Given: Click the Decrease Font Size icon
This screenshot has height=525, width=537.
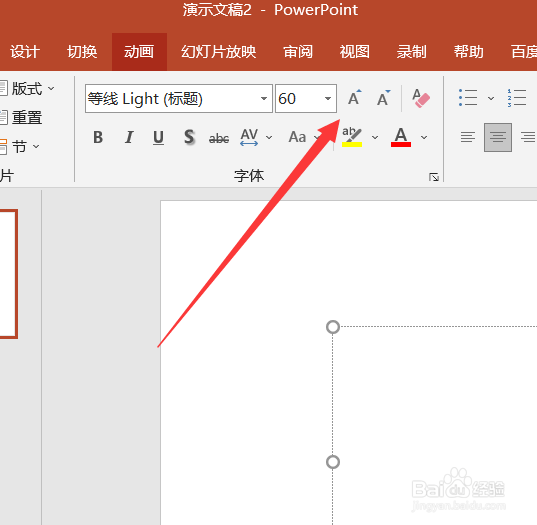Looking at the screenshot, I should (383, 98).
